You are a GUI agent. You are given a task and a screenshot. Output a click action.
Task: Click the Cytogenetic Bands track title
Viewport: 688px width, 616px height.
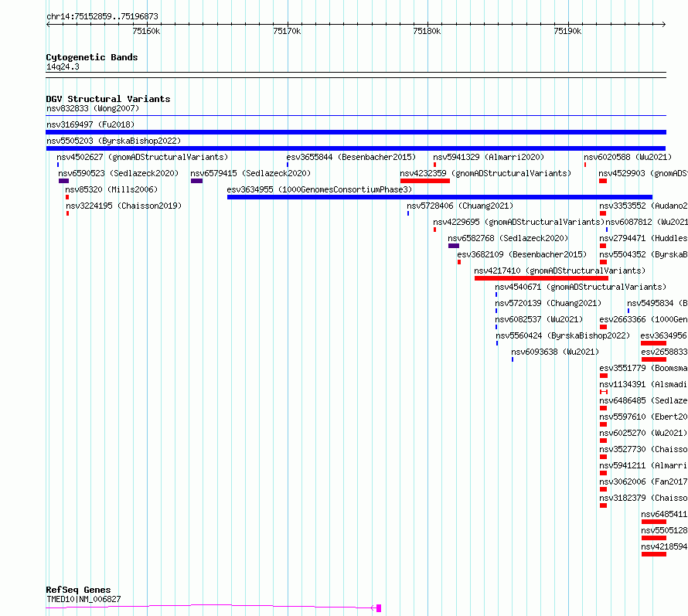point(92,57)
